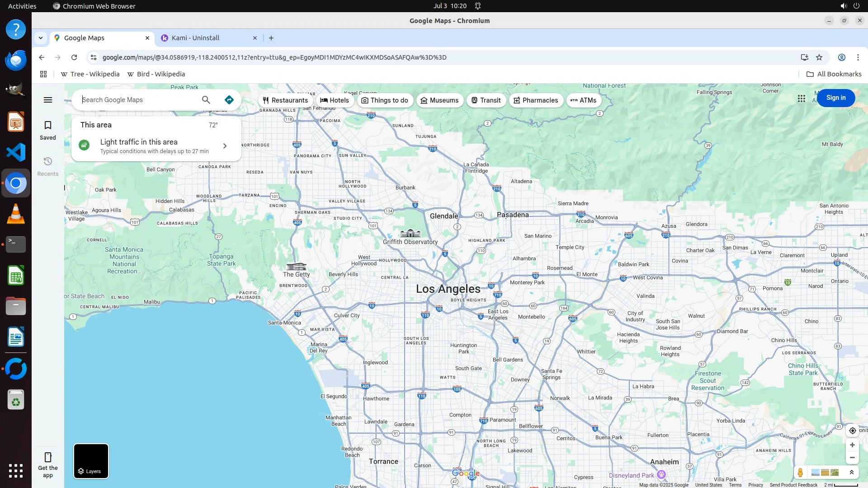Focus the Search Google Maps field
Image resolution: width=868 pixels, height=488 pixels.
point(138,100)
